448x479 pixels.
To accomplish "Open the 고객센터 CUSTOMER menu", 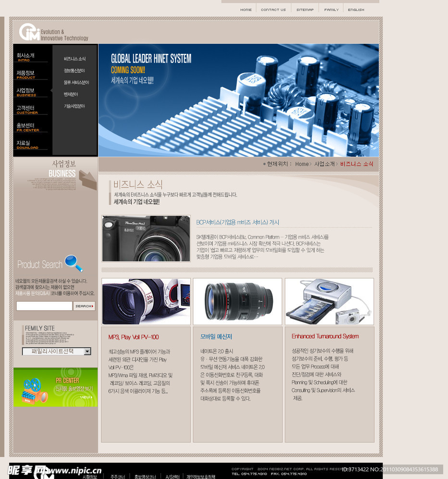I will [27, 110].
